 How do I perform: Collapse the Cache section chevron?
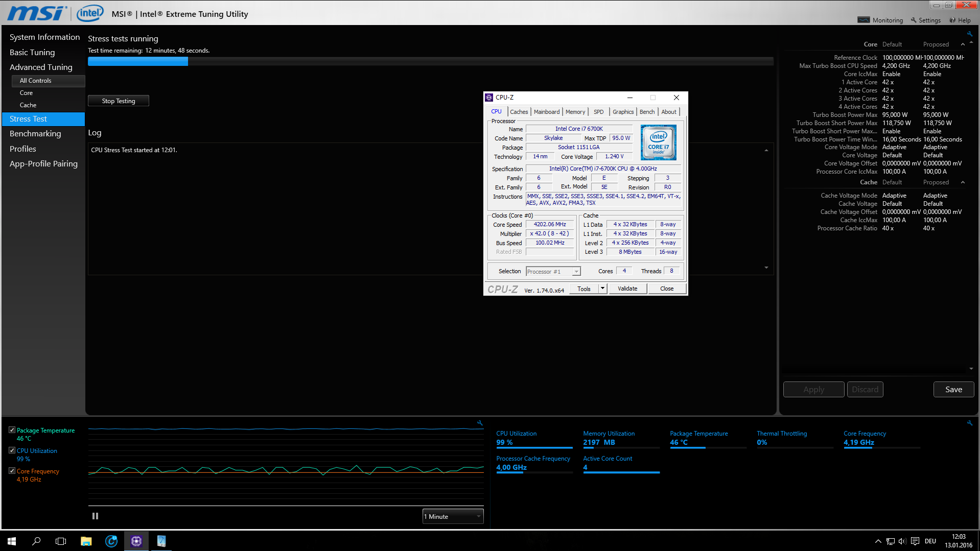coord(963,182)
